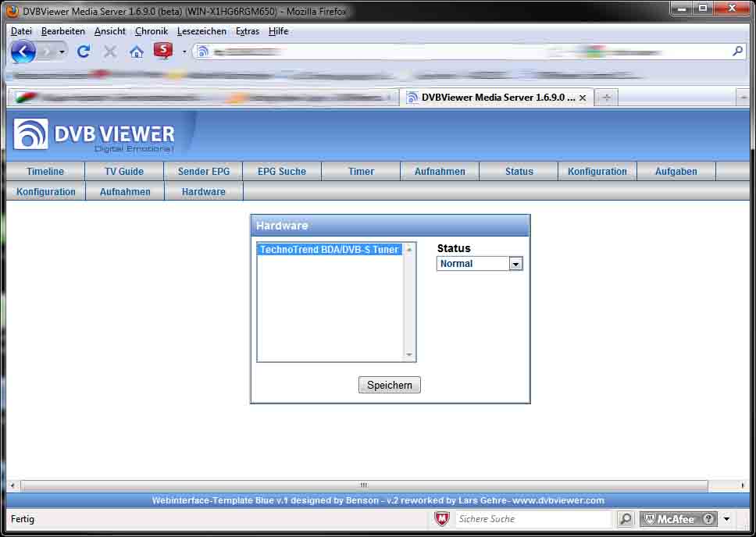Click the Sichere Suche input field

tap(533, 519)
